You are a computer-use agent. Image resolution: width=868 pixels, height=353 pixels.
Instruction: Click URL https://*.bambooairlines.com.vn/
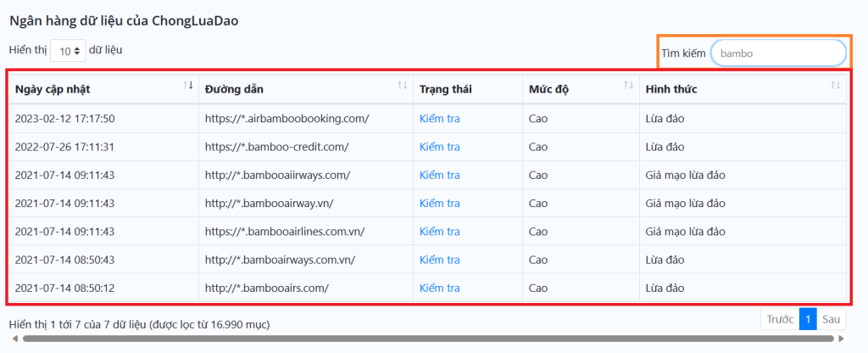[x=285, y=232]
